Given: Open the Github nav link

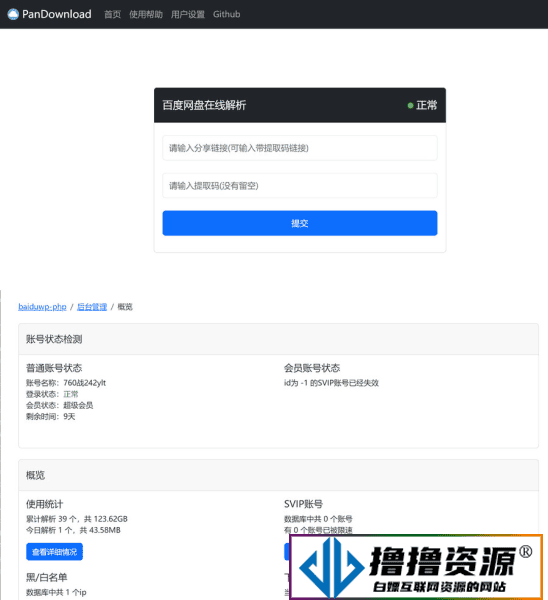Looking at the screenshot, I should (227, 14).
